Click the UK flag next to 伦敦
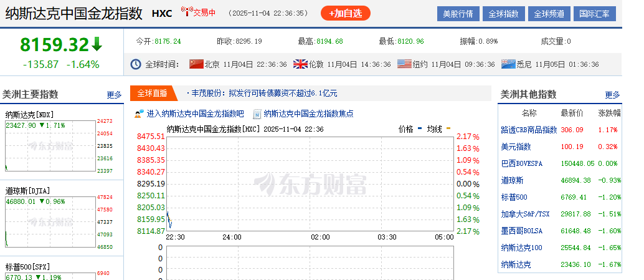 [300, 64]
